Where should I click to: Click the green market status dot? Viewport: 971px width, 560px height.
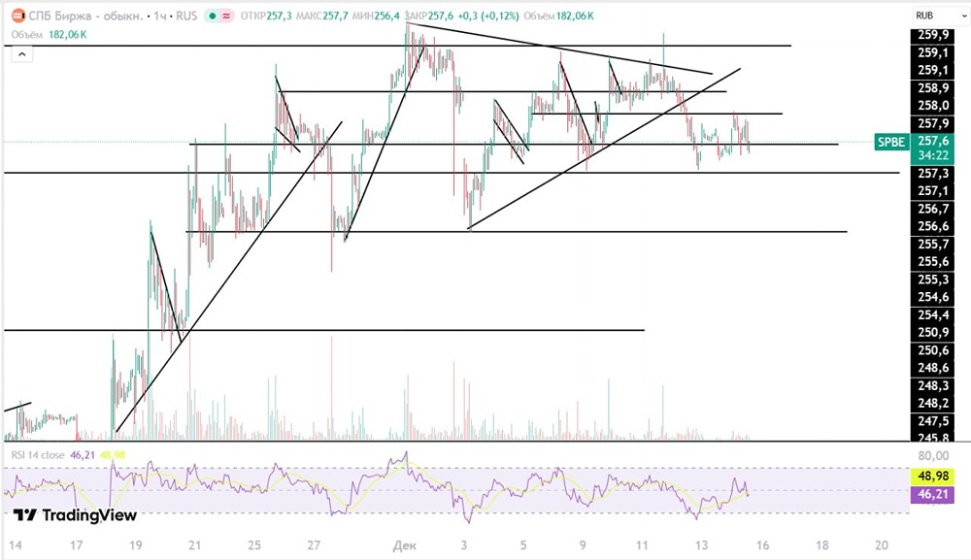click(x=213, y=16)
